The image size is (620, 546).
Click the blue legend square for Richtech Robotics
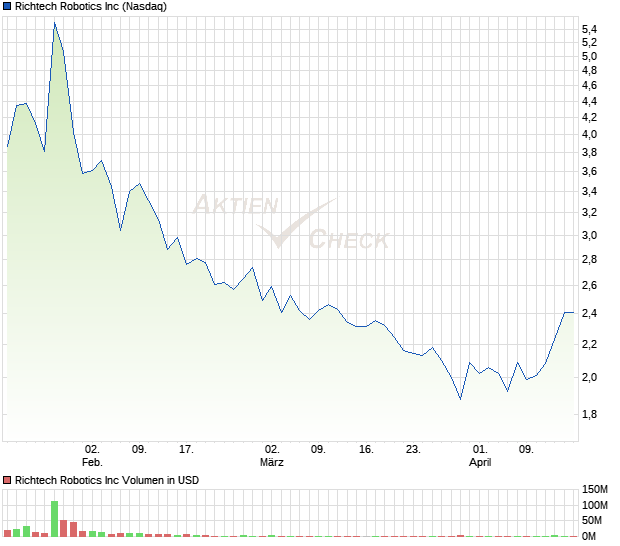pyautogui.click(x=7, y=6)
